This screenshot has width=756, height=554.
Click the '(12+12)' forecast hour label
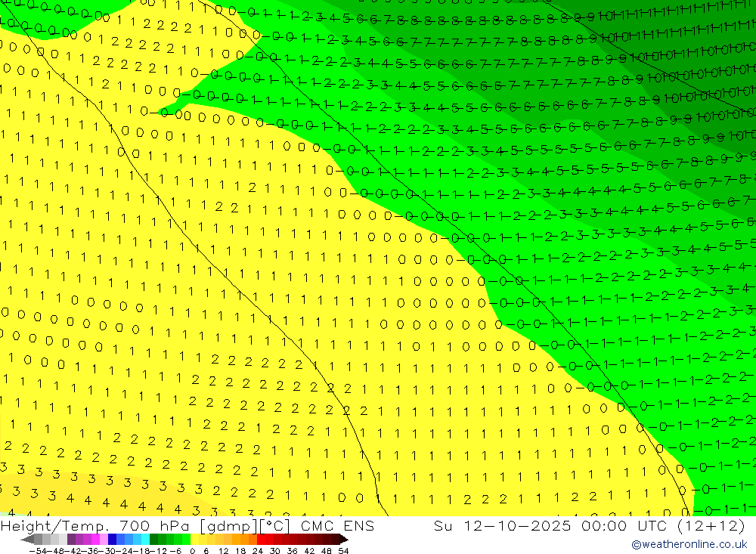coord(711,525)
